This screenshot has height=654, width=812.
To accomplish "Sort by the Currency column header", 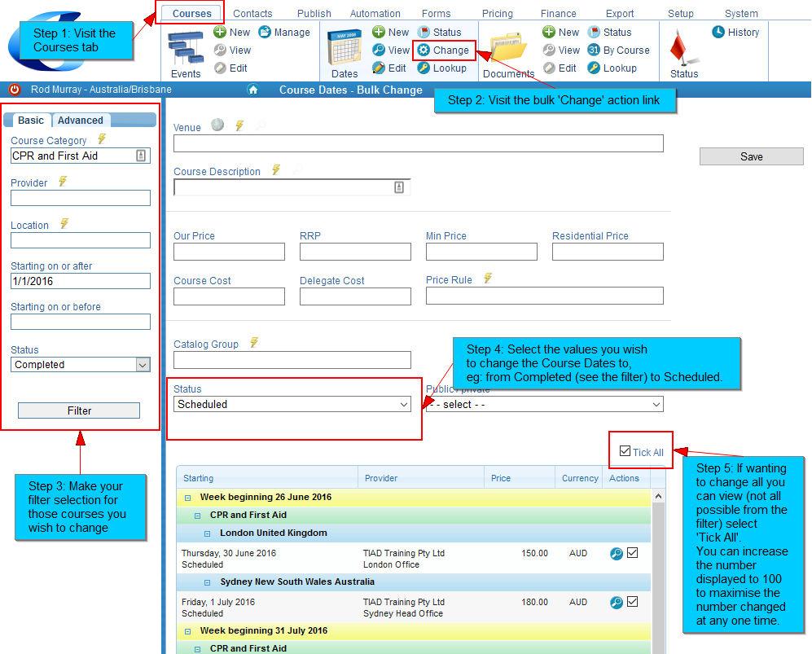I will point(579,478).
